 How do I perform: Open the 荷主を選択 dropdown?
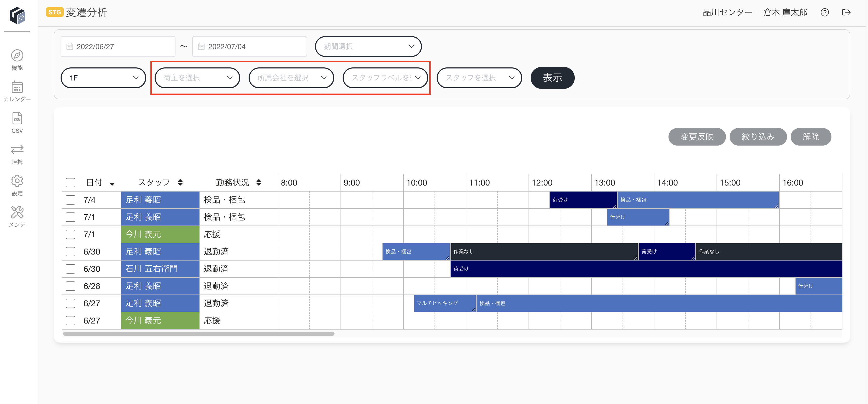coord(197,78)
